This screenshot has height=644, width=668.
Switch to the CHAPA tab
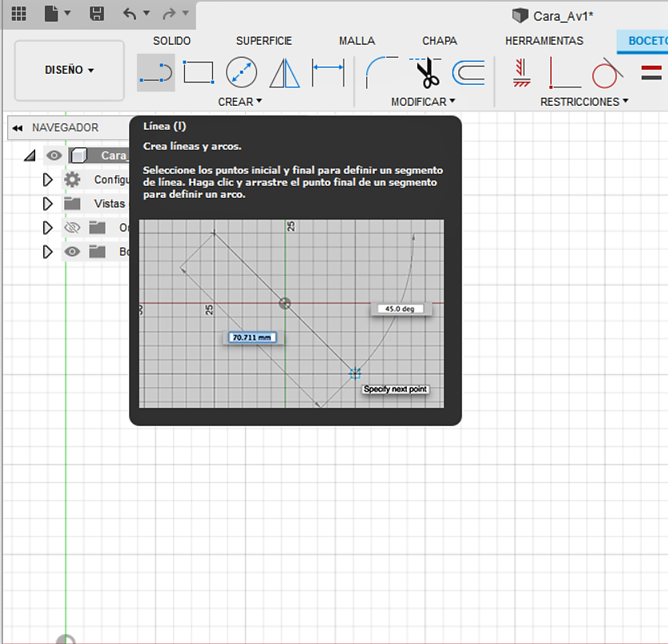point(440,41)
